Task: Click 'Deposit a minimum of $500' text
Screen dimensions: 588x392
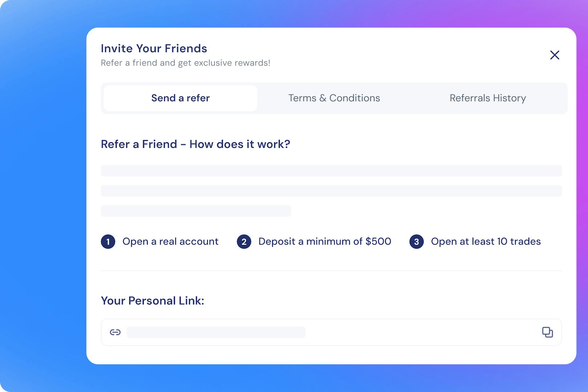Action: click(x=324, y=241)
